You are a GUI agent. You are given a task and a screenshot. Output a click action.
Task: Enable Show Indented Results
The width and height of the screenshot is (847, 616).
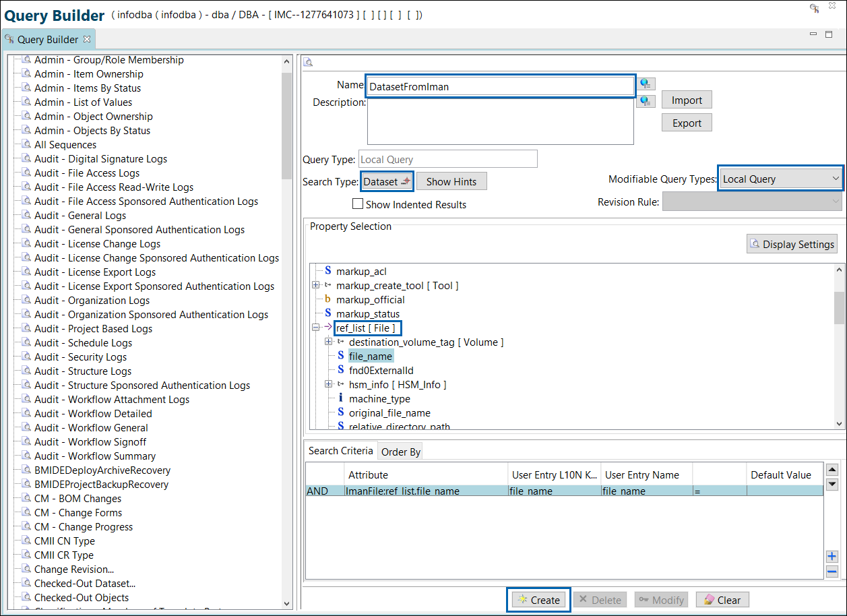(357, 204)
